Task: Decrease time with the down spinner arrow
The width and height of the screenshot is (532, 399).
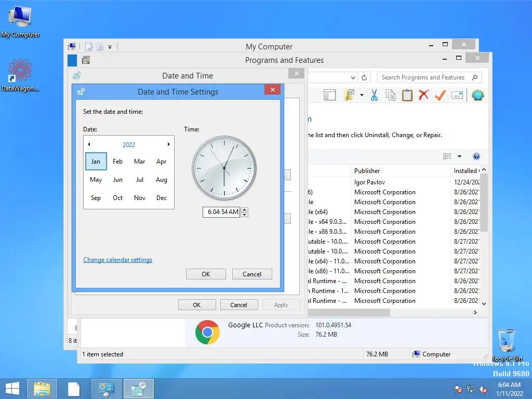Action: point(244,215)
